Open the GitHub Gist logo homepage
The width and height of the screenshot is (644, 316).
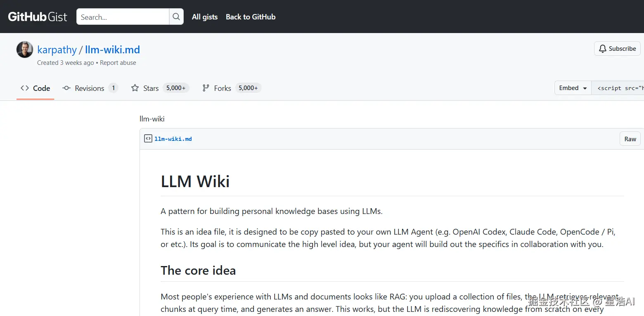(38, 17)
